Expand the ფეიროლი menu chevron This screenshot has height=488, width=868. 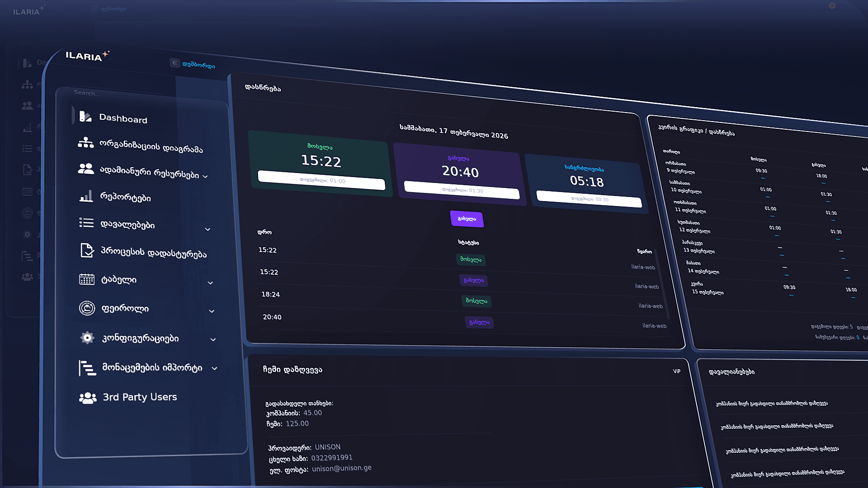click(212, 311)
